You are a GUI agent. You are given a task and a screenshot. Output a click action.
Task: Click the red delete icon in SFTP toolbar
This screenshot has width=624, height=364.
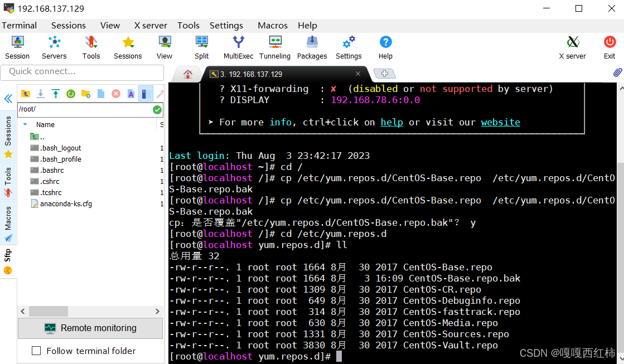[116, 94]
